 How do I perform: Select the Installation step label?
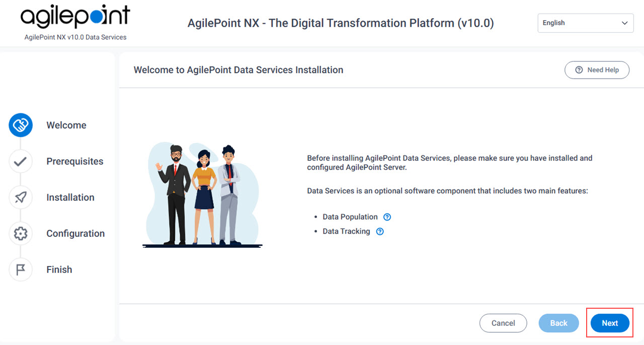(x=70, y=197)
